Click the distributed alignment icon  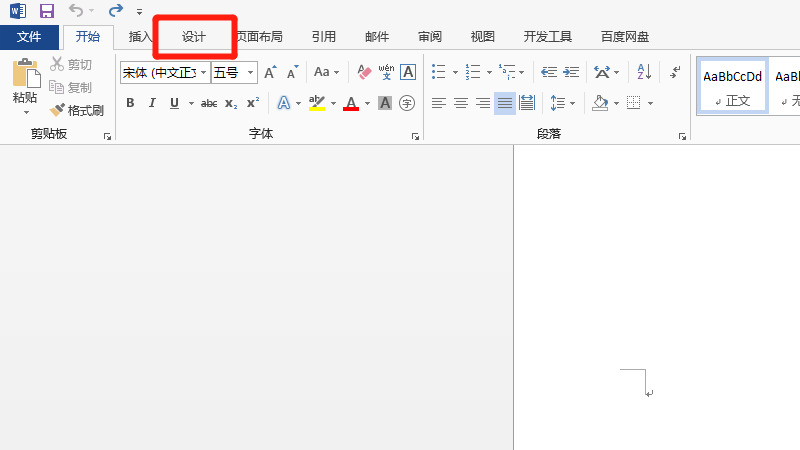click(x=527, y=103)
